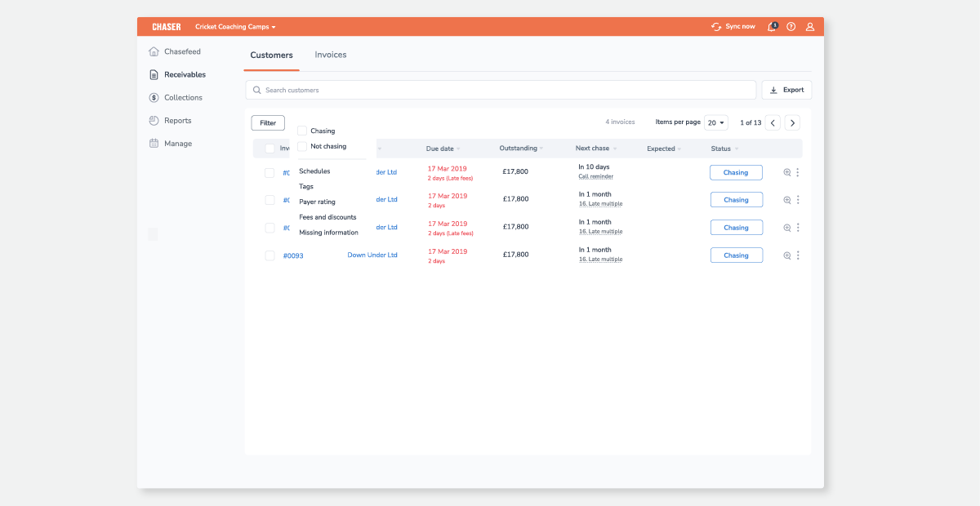Choose Schedules in filter menu
The width and height of the screenshot is (980, 506).
[x=314, y=171]
